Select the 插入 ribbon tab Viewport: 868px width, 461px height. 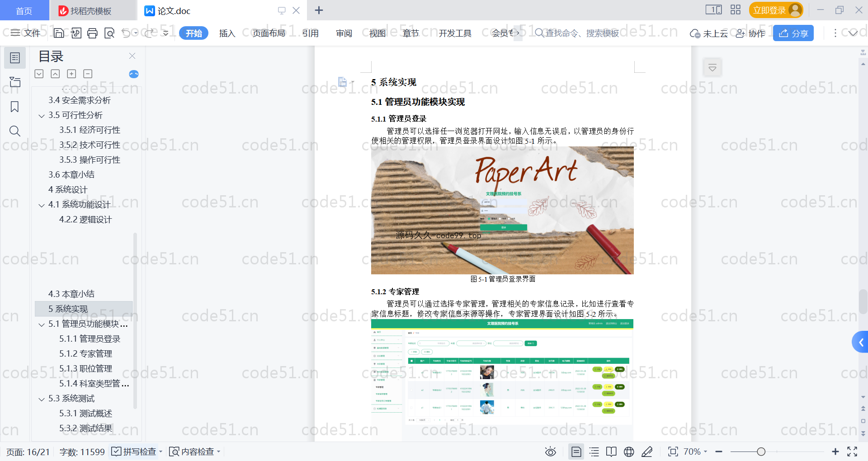click(x=227, y=33)
